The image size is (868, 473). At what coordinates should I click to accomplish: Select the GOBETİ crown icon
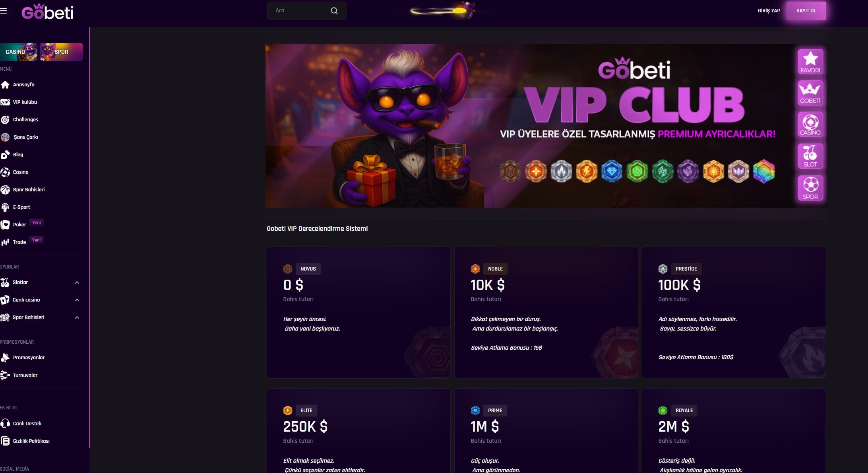(x=810, y=93)
